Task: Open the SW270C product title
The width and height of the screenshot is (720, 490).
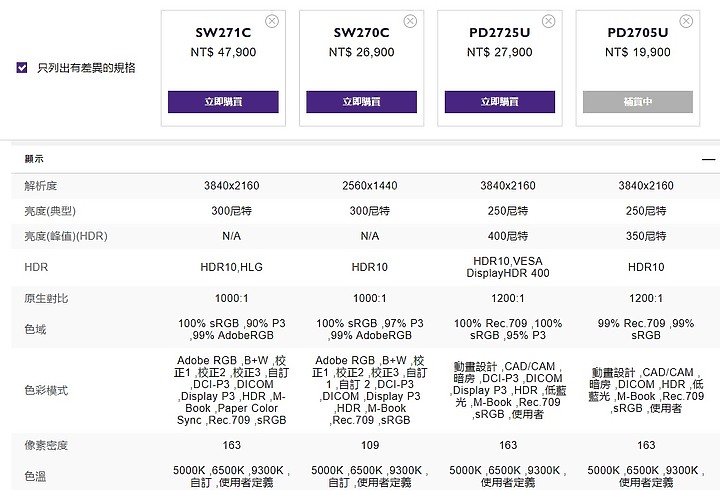Action: pyautogui.click(x=361, y=33)
